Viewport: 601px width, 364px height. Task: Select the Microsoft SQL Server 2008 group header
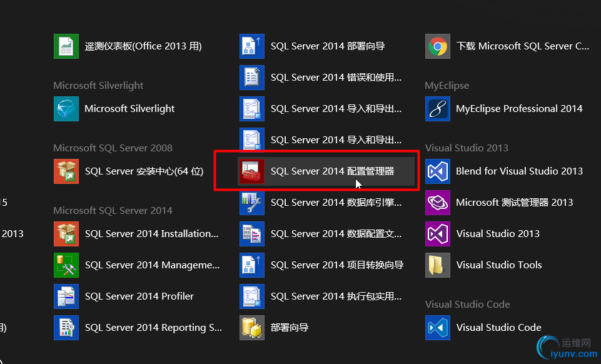[x=113, y=148]
